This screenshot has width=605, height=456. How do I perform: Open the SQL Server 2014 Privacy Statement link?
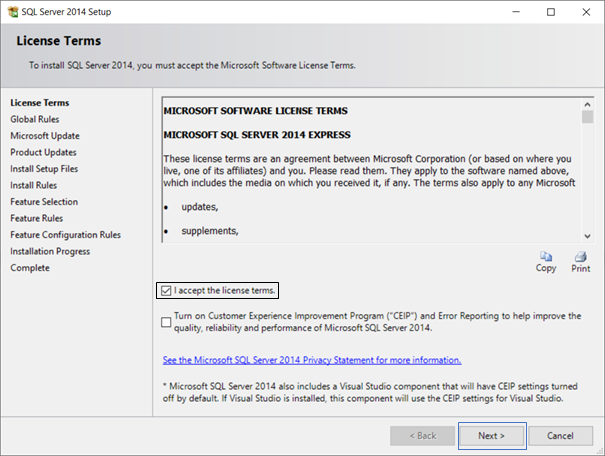point(311,360)
